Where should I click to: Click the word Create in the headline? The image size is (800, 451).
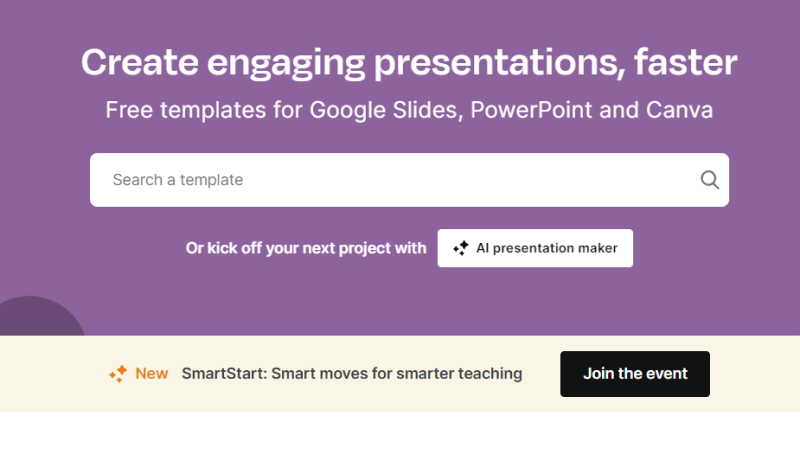pyautogui.click(x=136, y=63)
